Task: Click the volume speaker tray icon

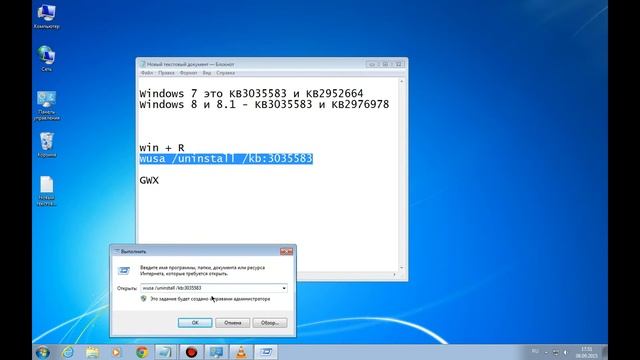Action: pos(566,352)
